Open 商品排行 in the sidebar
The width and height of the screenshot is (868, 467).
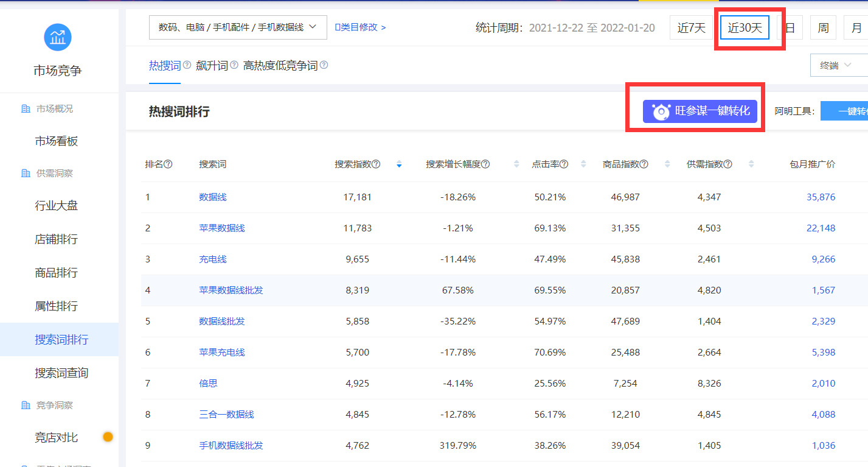(x=57, y=273)
